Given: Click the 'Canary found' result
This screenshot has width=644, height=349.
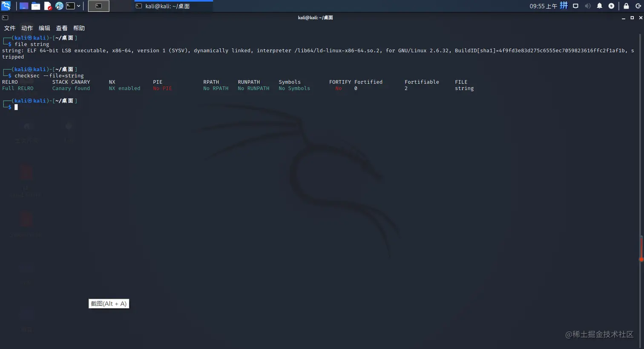Looking at the screenshot, I should point(71,89).
